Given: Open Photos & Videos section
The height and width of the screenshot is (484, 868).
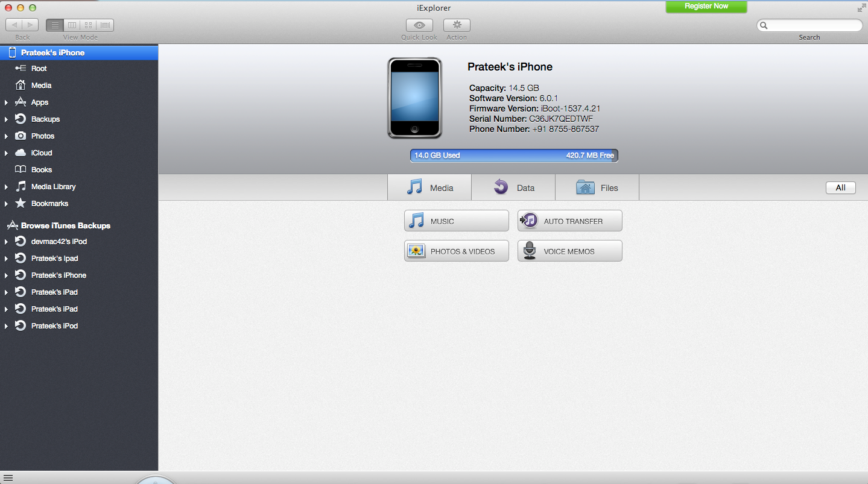Looking at the screenshot, I should click(456, 251).
